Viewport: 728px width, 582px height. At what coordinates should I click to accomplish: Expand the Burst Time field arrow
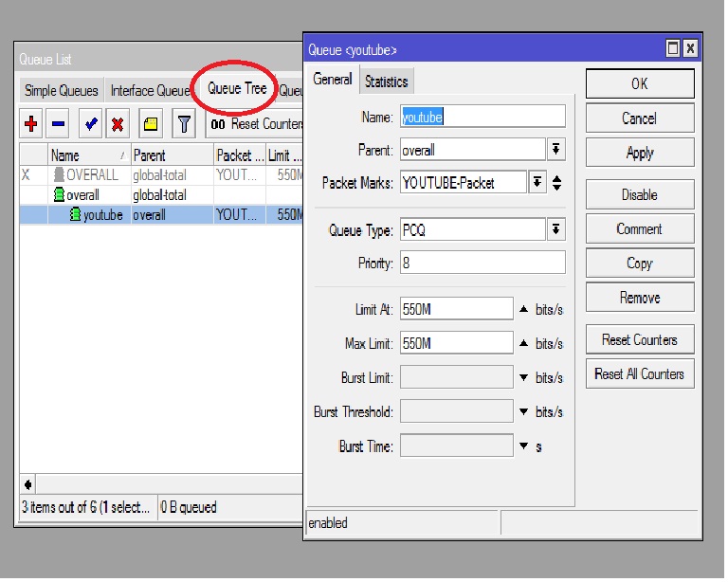523,446
